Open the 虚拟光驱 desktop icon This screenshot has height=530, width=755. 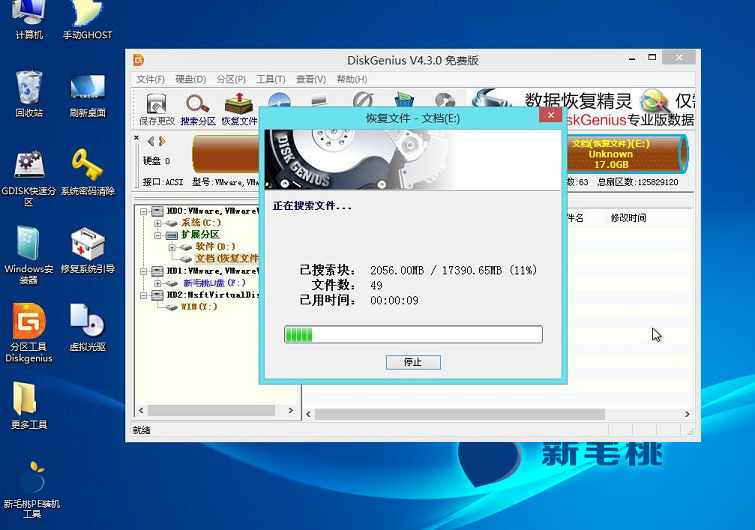(87, 328)
